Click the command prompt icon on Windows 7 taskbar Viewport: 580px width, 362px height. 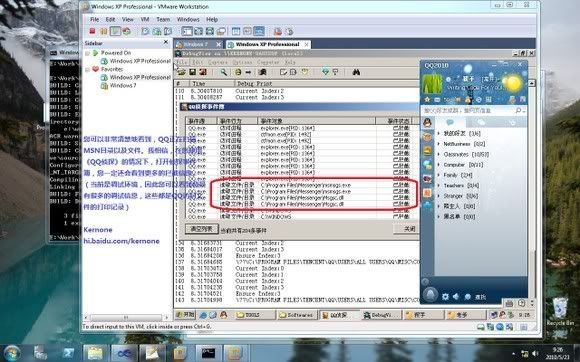209,353
